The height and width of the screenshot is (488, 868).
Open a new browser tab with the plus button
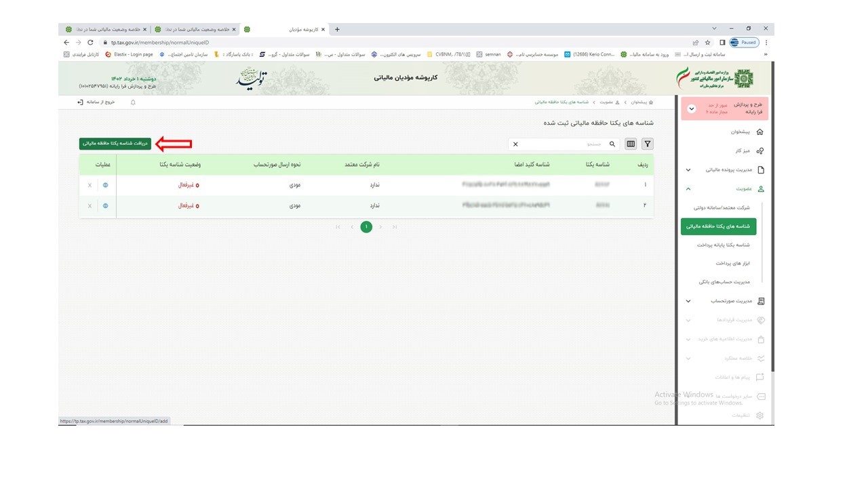(x=338, y=29)
